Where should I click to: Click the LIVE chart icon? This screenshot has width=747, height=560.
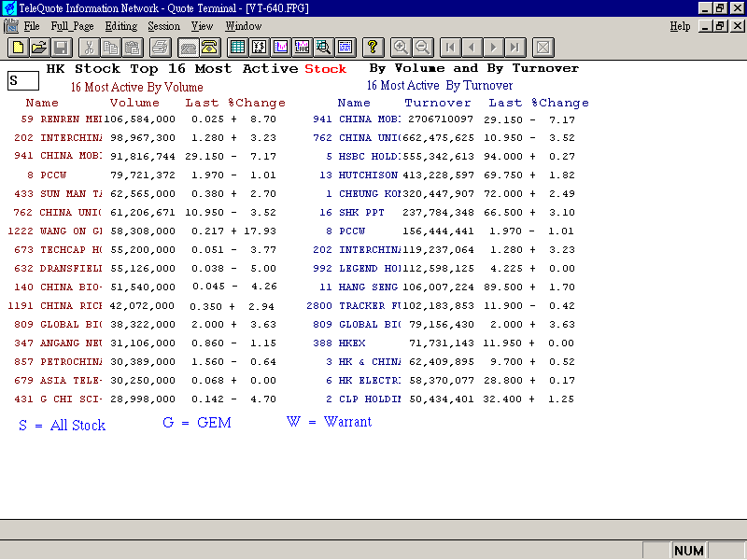(302, 48)
